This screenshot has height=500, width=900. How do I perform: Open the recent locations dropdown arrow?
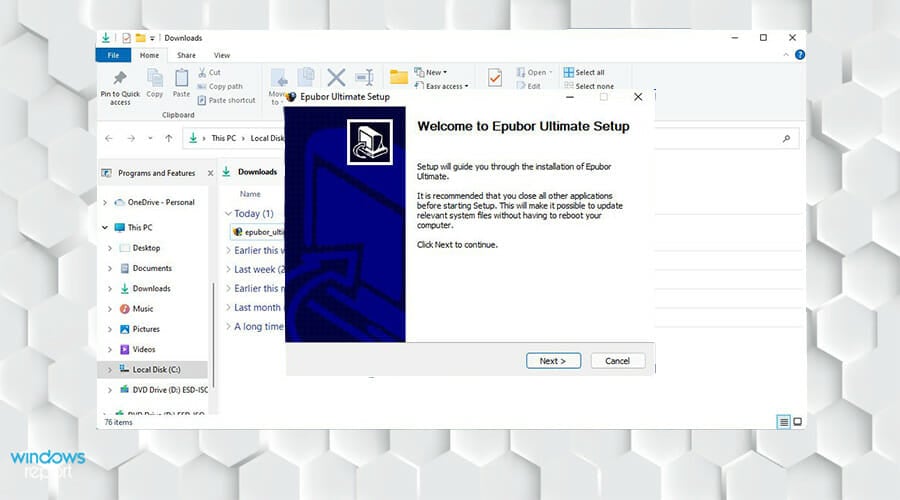[x=150, y=138]
